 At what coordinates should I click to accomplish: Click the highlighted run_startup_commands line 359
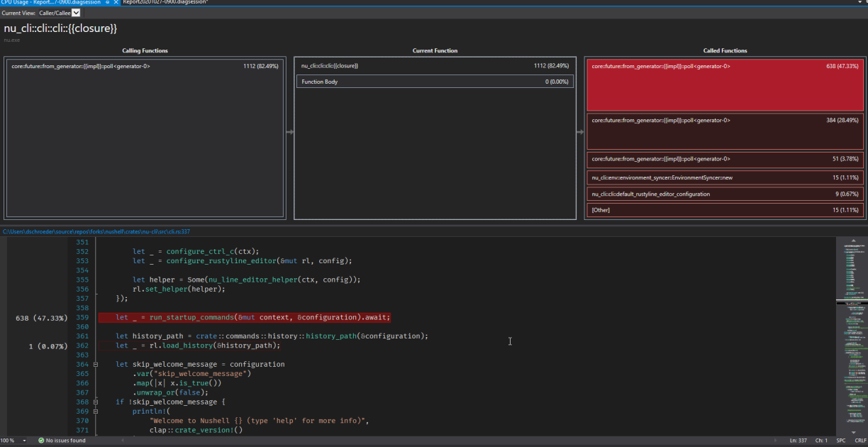click(x=245, y=317)
